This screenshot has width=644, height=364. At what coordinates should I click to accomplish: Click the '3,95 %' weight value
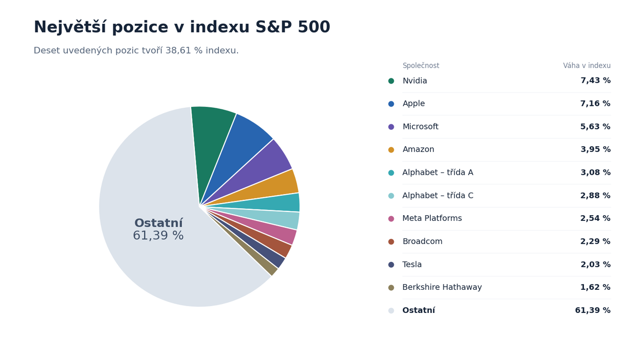(596, 150)
